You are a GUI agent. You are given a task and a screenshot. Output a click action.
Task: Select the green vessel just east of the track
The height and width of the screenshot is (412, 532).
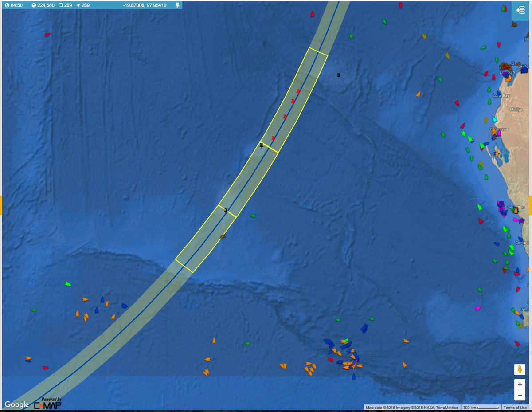[253, 216]
